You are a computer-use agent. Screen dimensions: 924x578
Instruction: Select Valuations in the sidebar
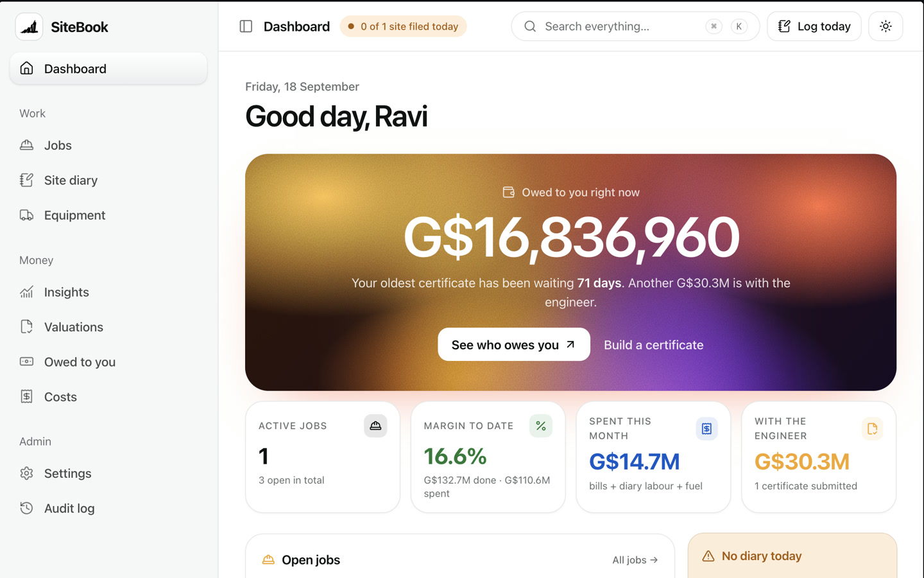(x=108, y=327)
